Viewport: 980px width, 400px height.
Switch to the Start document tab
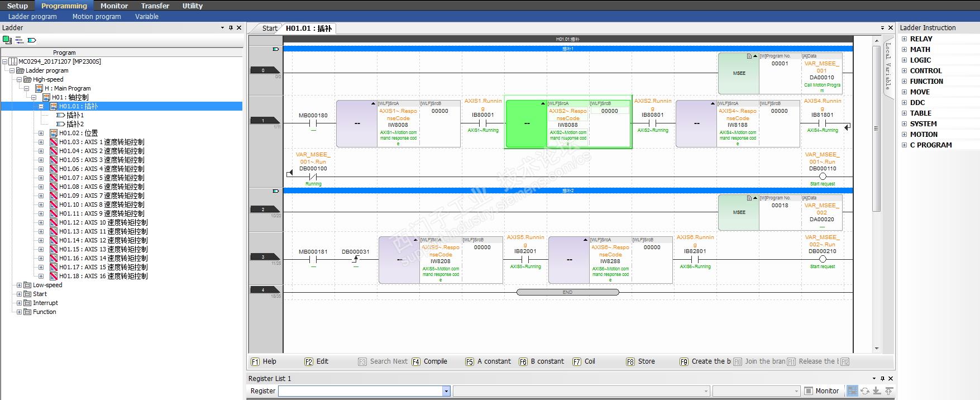pos(270,28)
